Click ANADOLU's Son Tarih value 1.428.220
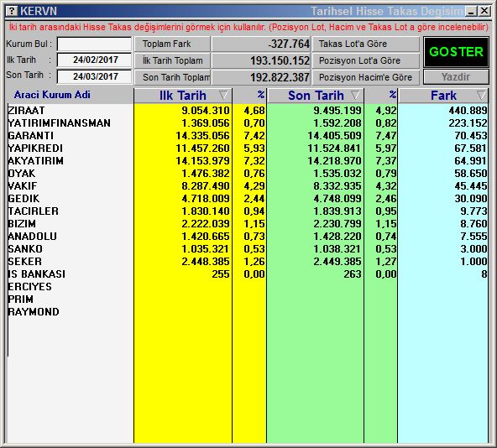Screen dimensions: 497x448 (x=337, y=237)
